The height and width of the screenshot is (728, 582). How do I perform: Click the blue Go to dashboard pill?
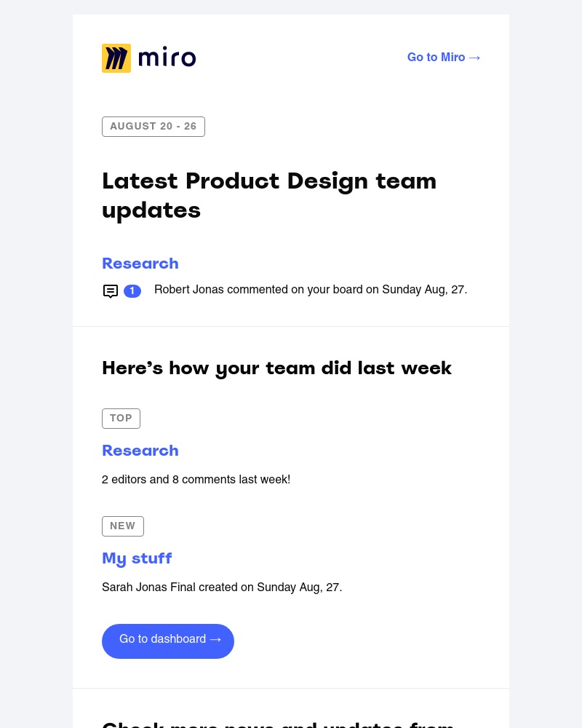[168, 641]
